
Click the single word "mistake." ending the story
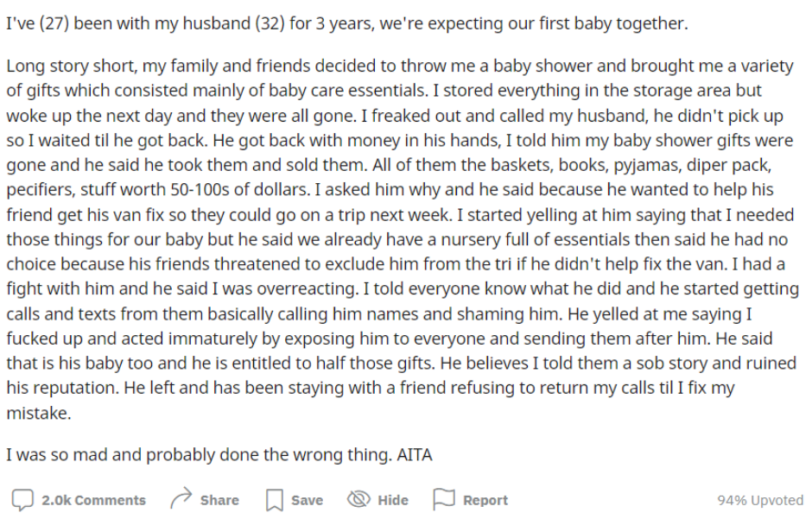[x=39, y=414]
